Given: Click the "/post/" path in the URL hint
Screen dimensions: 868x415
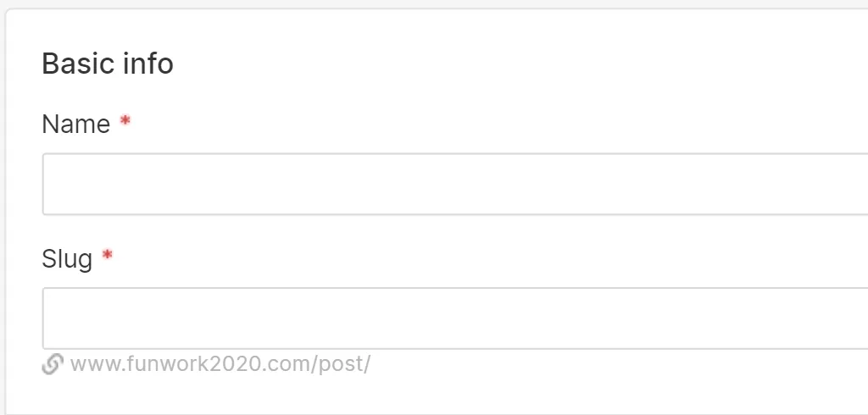Looking at the screenshot, I should 345,364.
